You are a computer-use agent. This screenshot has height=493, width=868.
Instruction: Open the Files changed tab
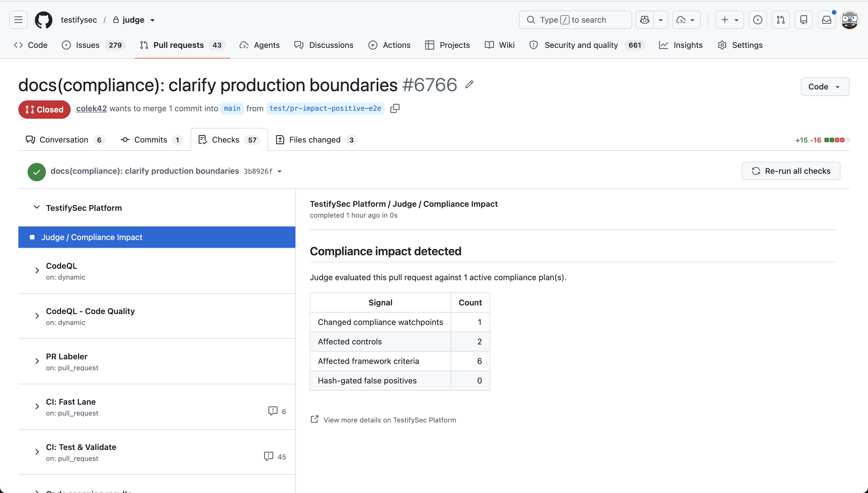(x=317, y=139)
